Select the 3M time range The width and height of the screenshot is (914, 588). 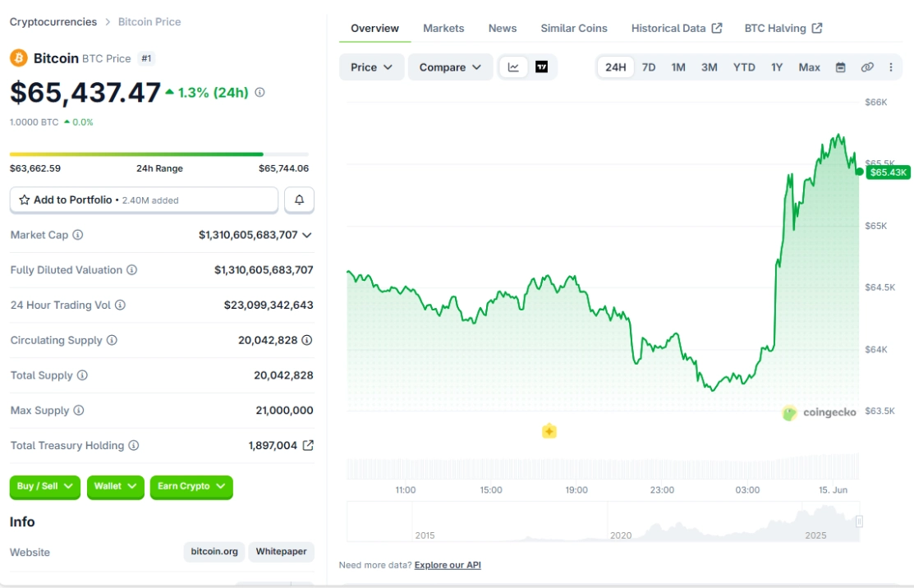pyautogui.click(x=709, y=67)
